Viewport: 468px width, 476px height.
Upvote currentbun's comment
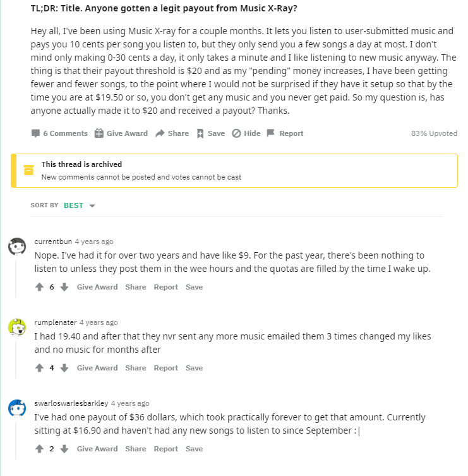[x=39, y=287]
